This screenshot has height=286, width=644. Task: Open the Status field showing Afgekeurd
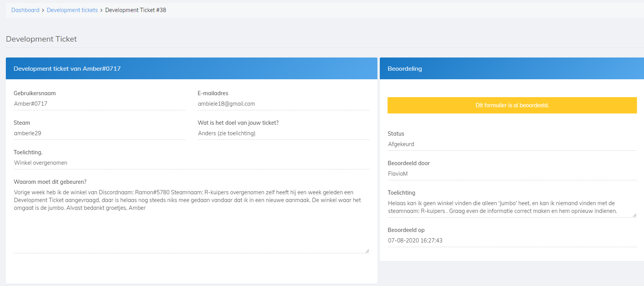[512, 144]
